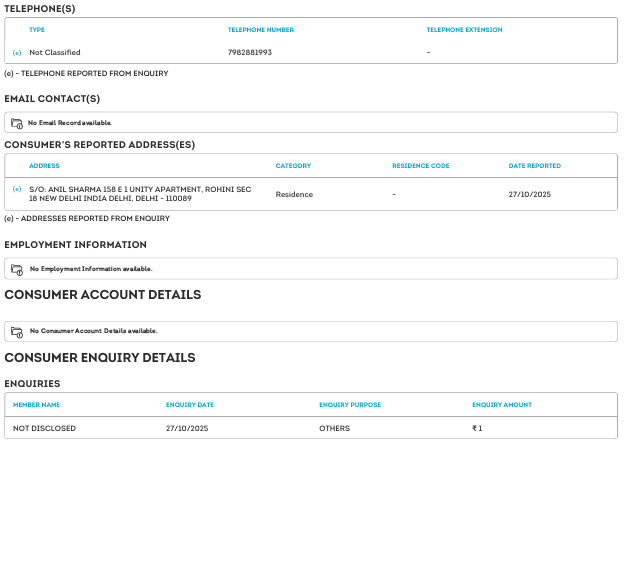Click the Not Classified telephone type
Screen dimensions: 632x580
click(55, 52)
